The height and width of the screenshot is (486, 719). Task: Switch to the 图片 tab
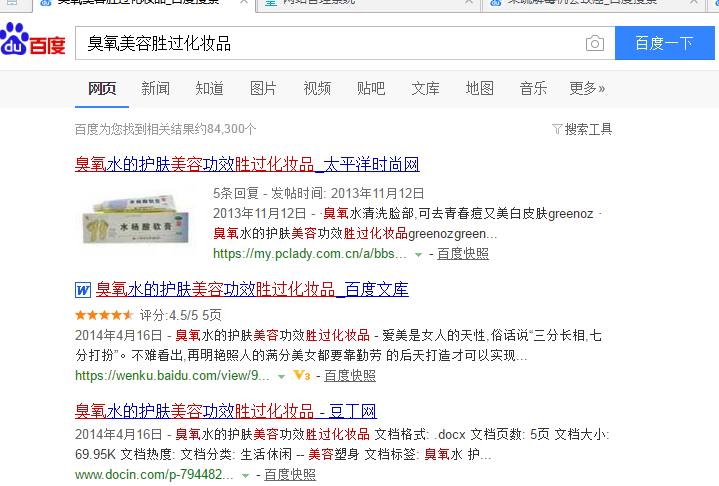coord(263,88)
